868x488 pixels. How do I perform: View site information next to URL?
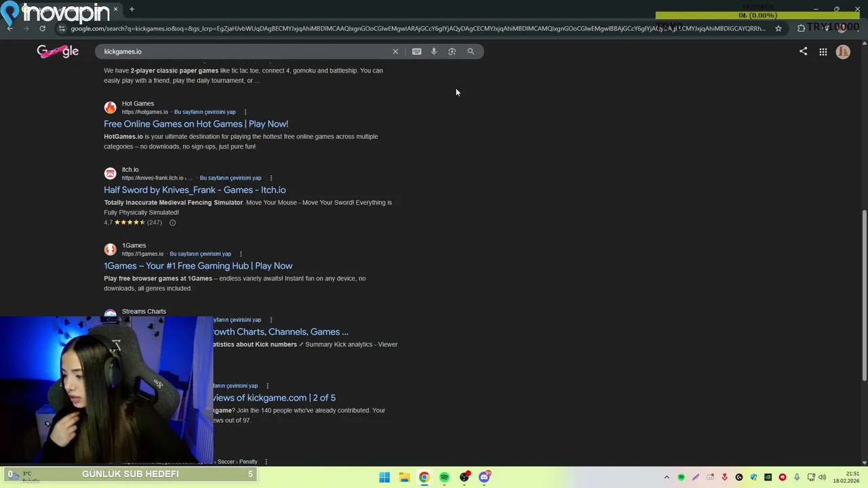[61, 28]
